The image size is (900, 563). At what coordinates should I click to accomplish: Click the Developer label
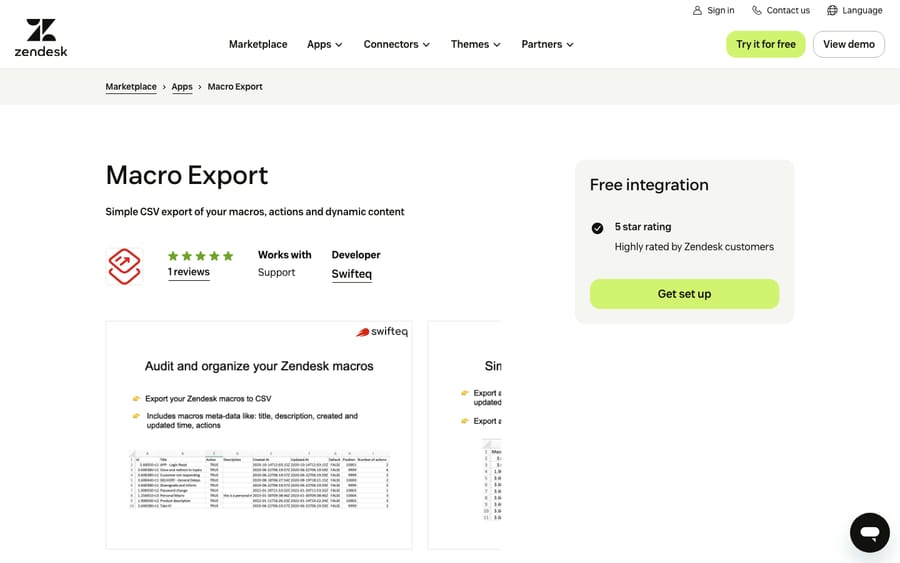pos(356,255)
